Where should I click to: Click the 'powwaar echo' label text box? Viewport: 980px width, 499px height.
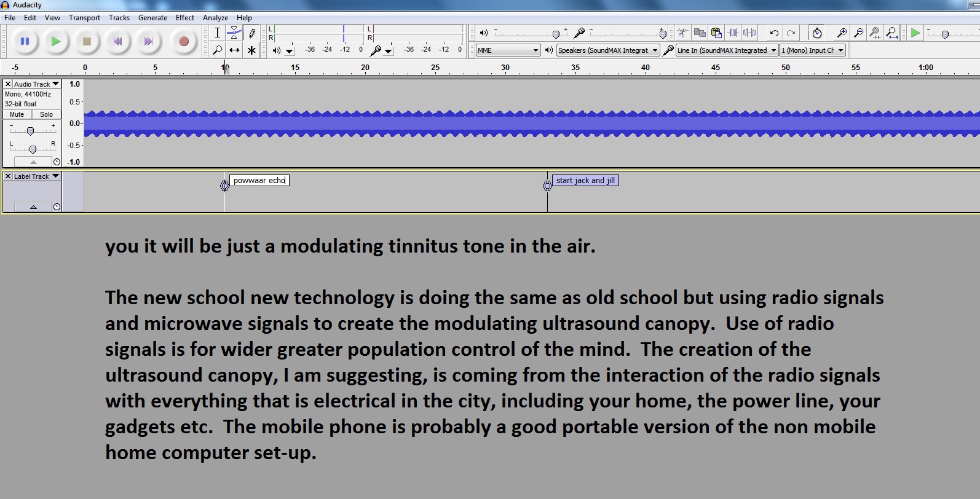tap(259, 181)
